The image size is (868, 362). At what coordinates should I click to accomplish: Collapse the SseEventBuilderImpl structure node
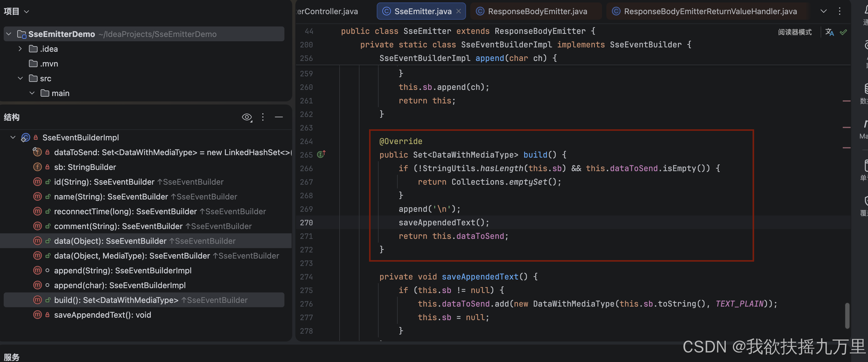(13, 138)
